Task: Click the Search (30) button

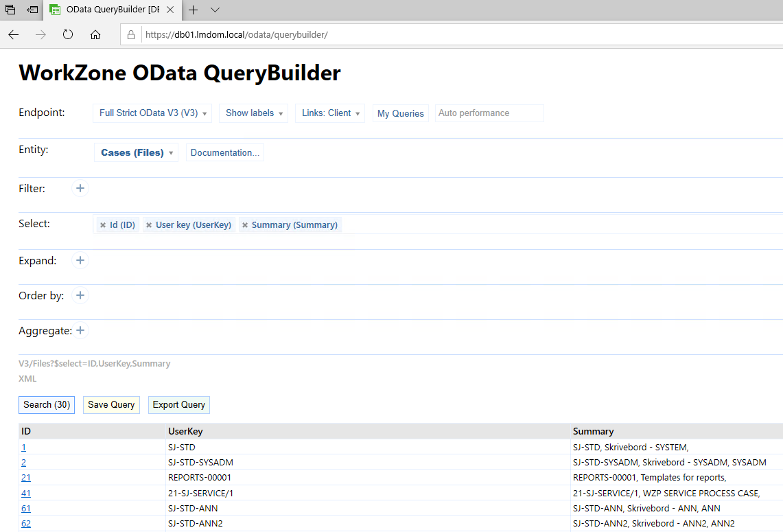Action: click(x=47, y=405)
